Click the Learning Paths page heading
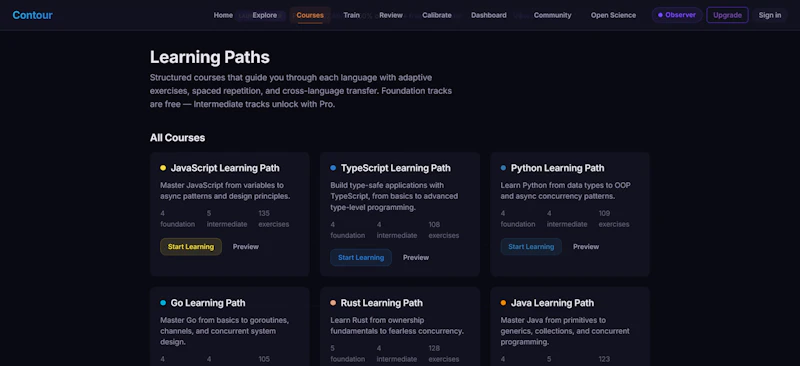The height and width of the screenshot is (366, 800). tap(210, 57)
